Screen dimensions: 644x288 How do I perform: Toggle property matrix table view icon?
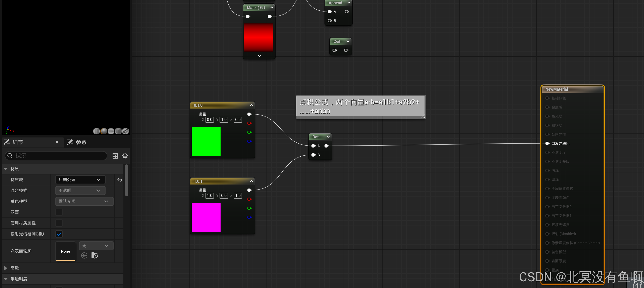click(x=115, y=156)
